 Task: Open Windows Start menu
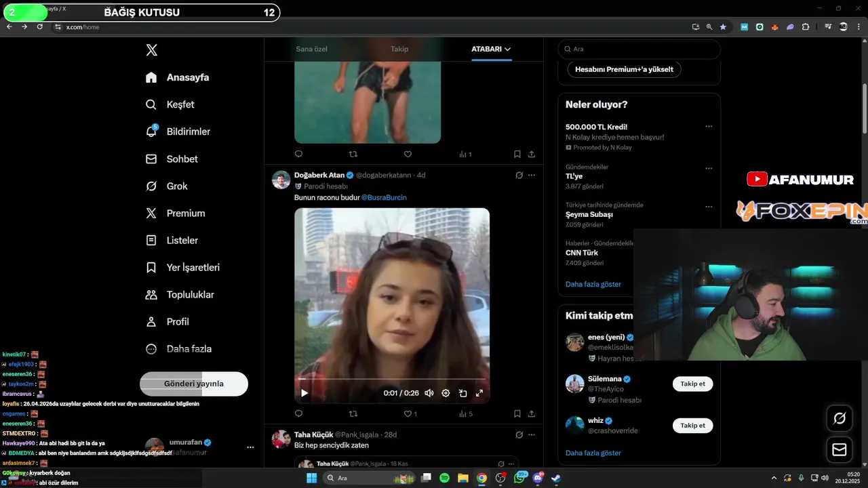pyautogui.click(x=311, y=478)
